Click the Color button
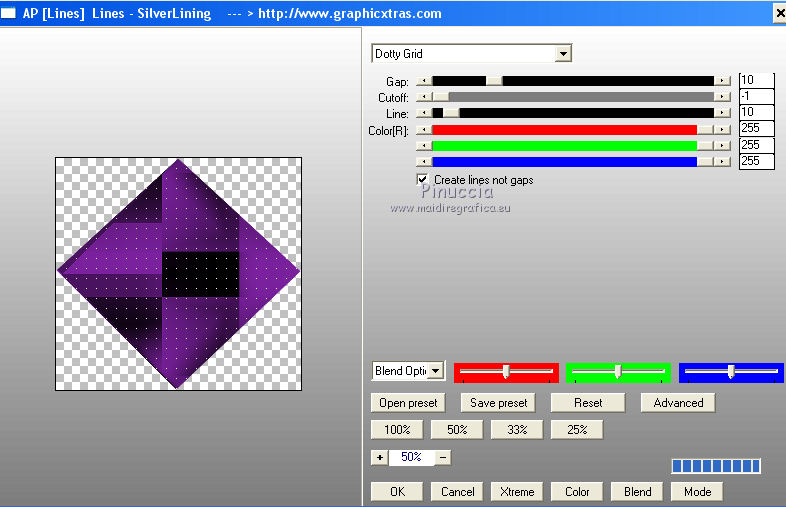Viewport: 786px width, 507px height. click(577, 491)
